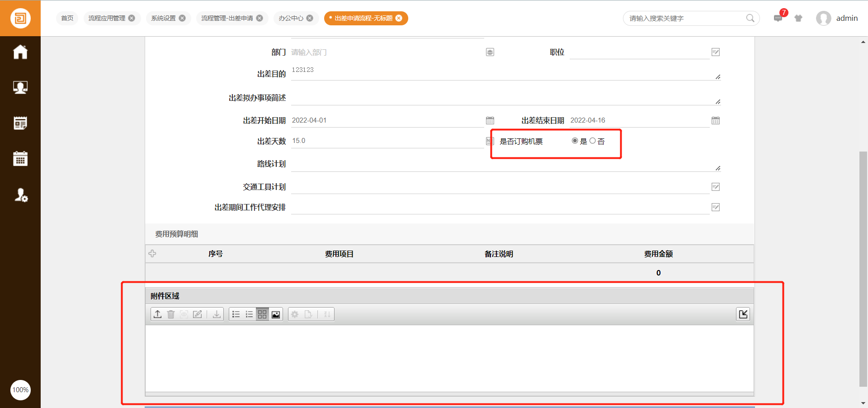Open the 出差结束日期 calendar picker
The width and height of the screenshot is (868, 408).
pos(716,120)
